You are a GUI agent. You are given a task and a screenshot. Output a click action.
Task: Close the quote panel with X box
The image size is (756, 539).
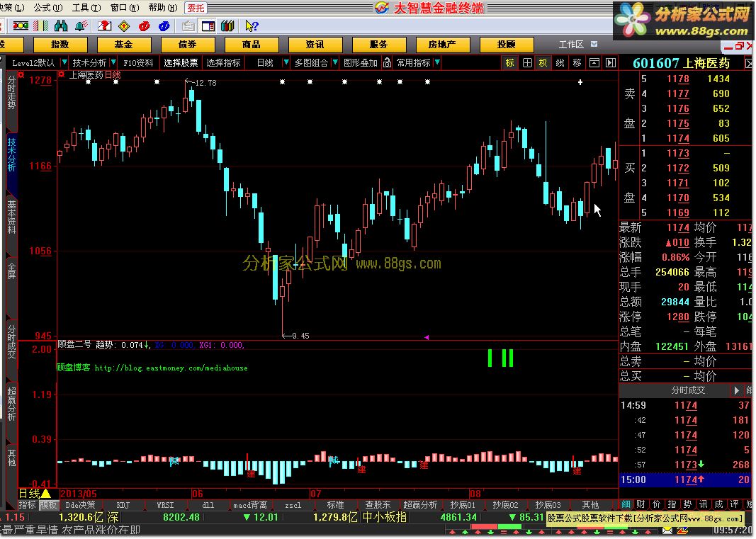pos(749,63)
